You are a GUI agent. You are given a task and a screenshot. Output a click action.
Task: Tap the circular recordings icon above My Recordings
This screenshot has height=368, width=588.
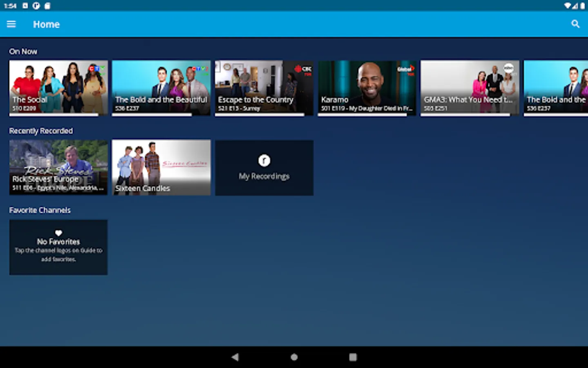pyautogui.click(x=264, y=161)
